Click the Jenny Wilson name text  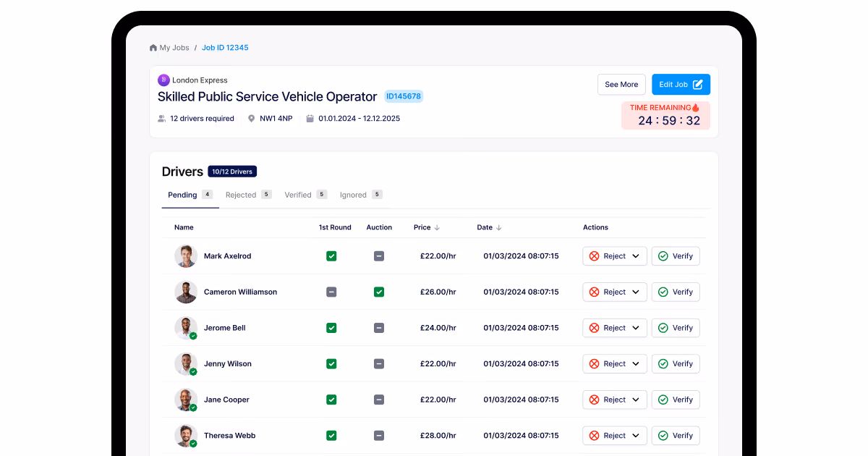228,364
